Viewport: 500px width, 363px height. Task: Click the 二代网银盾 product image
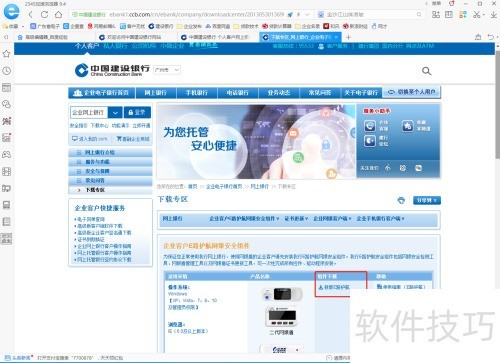282,317
